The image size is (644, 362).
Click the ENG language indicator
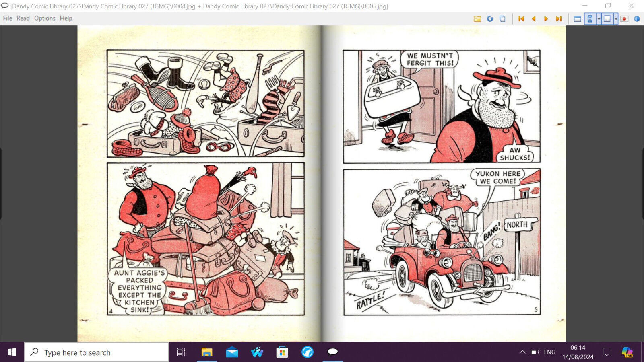click(x=549, y=352)
